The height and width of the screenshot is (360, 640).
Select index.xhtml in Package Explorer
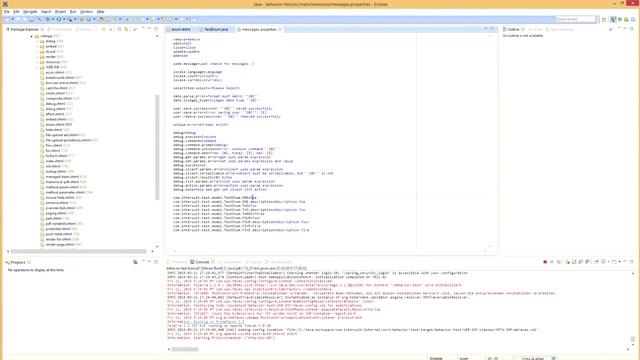pos(55,161)
